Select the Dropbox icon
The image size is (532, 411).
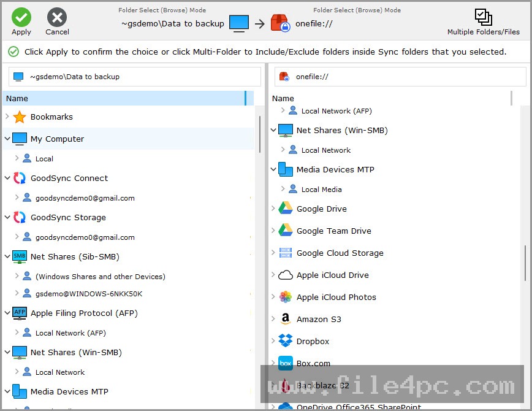pos(286,340)
